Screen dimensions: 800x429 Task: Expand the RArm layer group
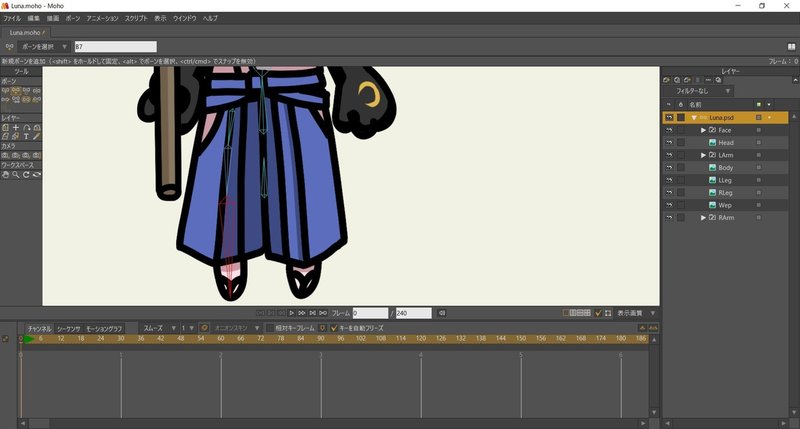coord(703,217)
